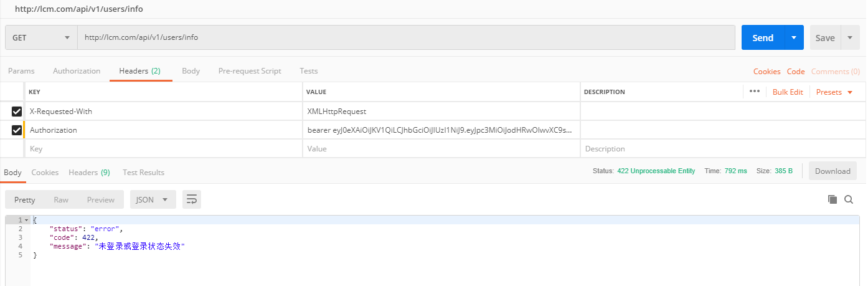This screenshot has height=286, width=868.
Task: Open search in response body
Action: click(x=849, y=199)
